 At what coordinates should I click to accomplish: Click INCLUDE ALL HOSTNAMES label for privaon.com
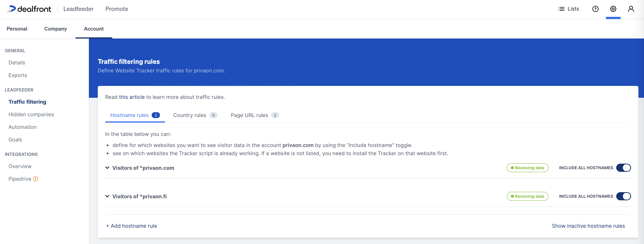click(586, 168)
